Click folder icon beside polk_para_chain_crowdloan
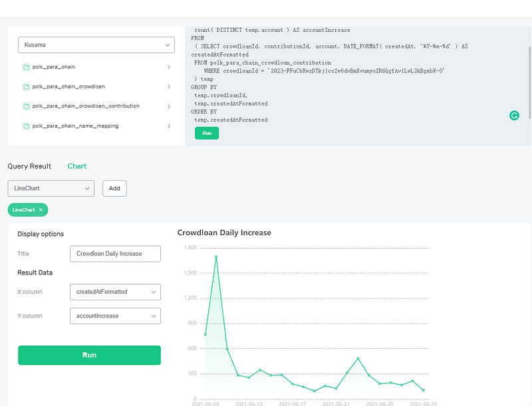This screenshot has width=532, height=406. click(26, 87)
